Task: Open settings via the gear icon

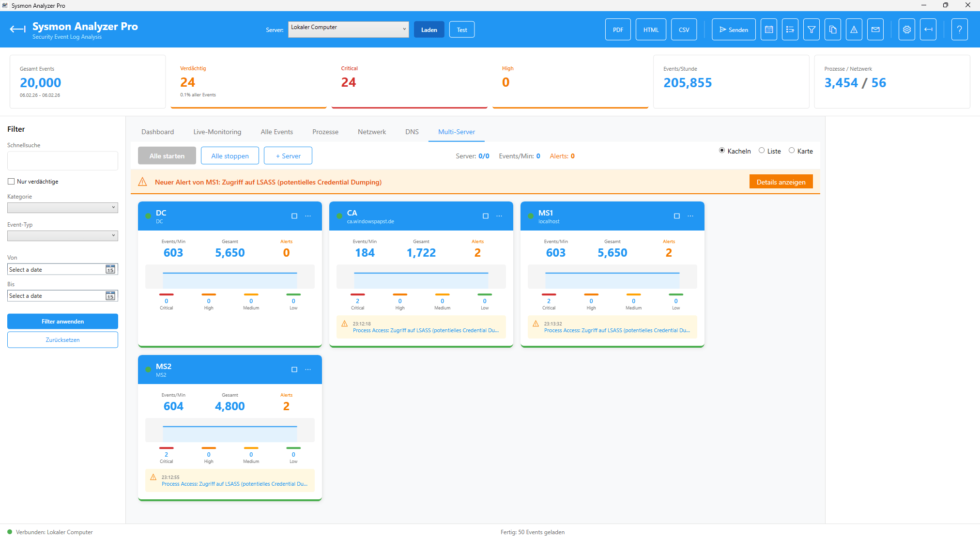Action: (x=906, y=30)
